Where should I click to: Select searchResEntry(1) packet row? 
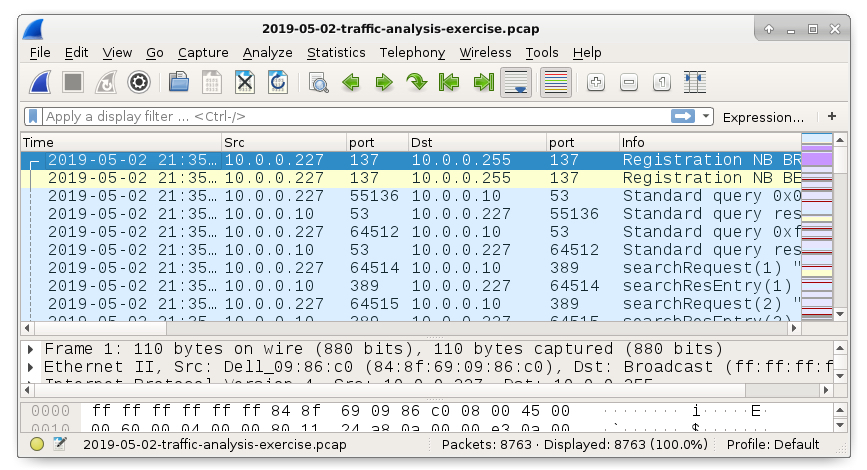pyautogui.click(x=411, y=286)
